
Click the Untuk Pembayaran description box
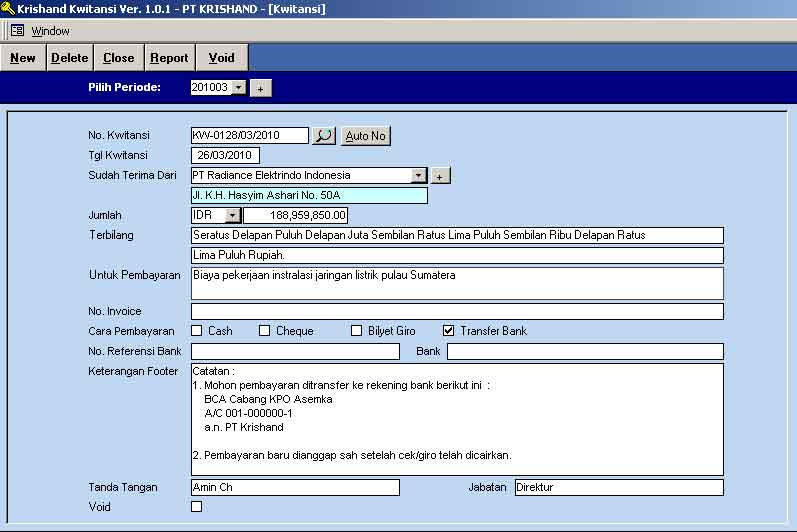[457, 284]
